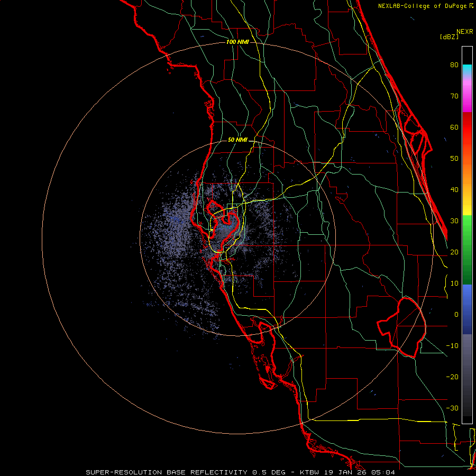Click the 100 NMI range ring label
This screenshot has width=476, height=476.
(x=237, y=42)
